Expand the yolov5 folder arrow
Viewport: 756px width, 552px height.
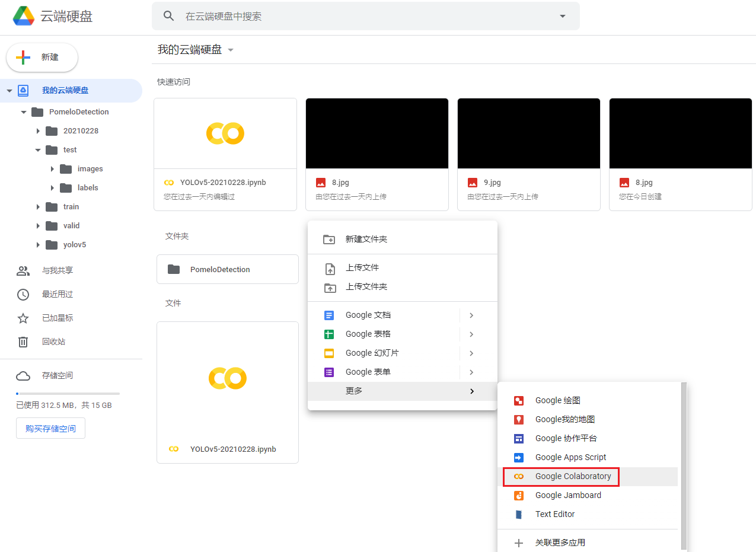pyautogui.click(x=38, y=245)
